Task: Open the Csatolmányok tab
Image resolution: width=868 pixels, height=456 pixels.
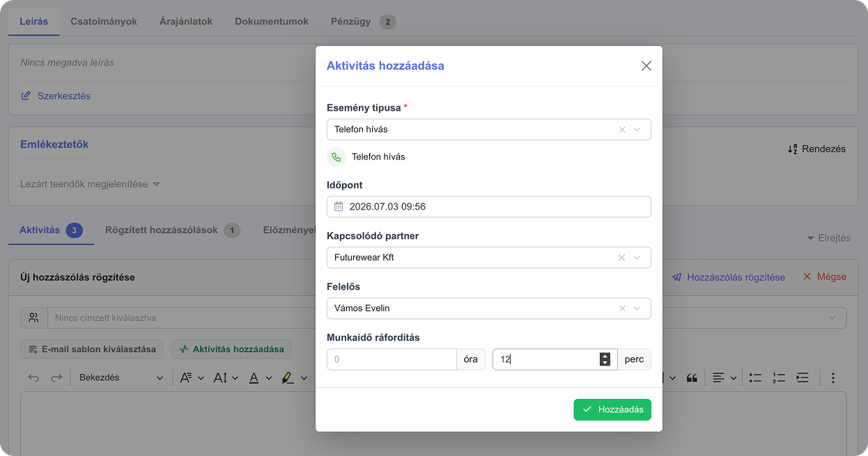Action: pos(104,22)
